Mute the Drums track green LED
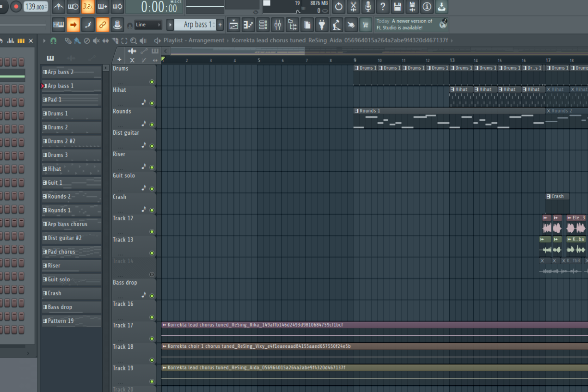Screen dimensions: 588x392 click(152, 82)
